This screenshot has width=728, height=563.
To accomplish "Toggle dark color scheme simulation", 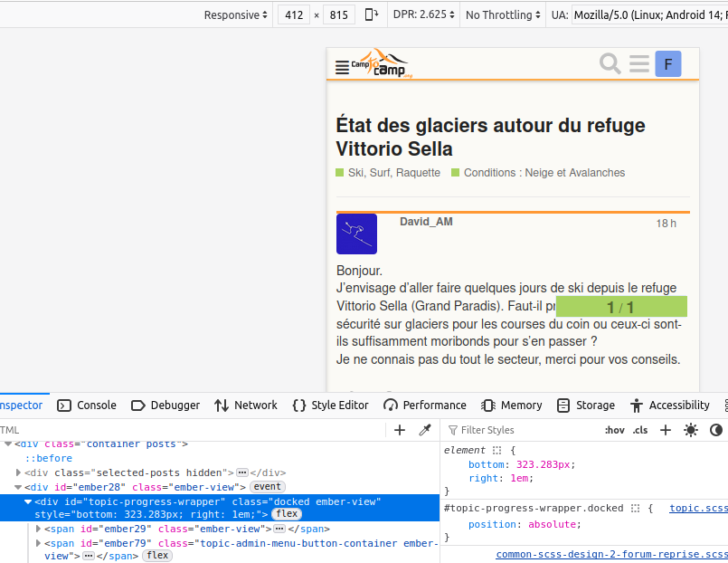I will tap(716, 430).
